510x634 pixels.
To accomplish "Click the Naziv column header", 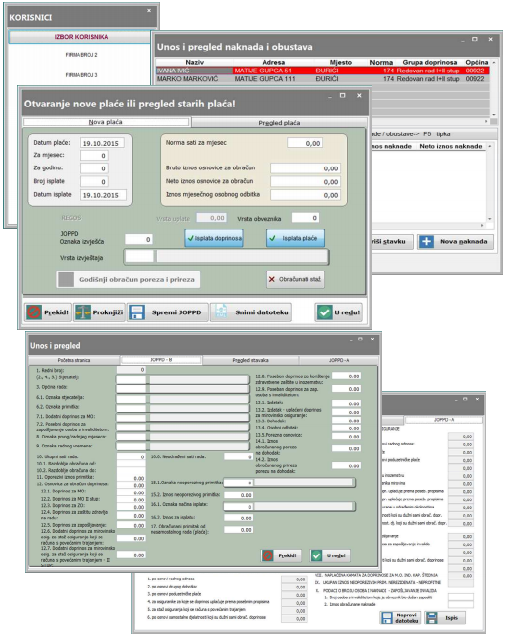I will 195,62.
